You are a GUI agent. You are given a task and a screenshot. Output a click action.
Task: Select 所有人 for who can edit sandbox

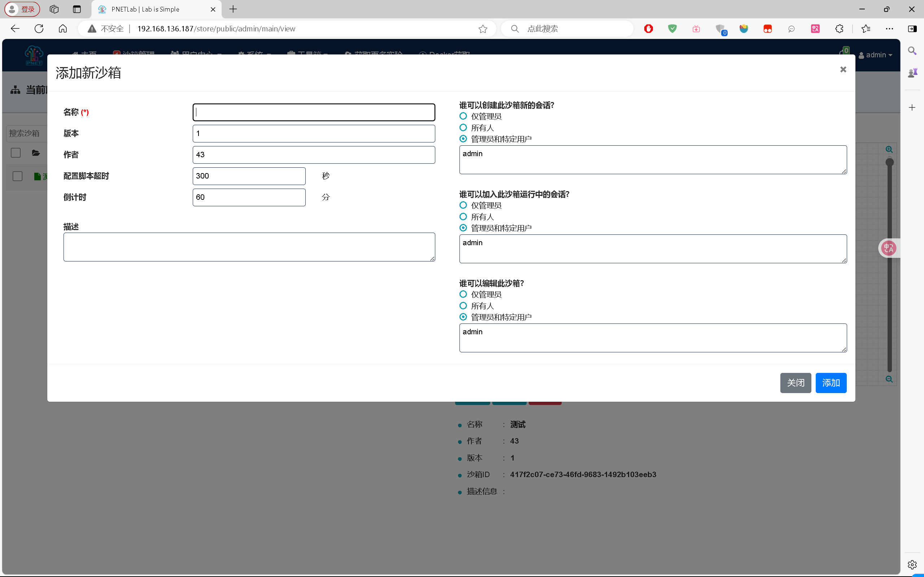[x=463, y=306]
